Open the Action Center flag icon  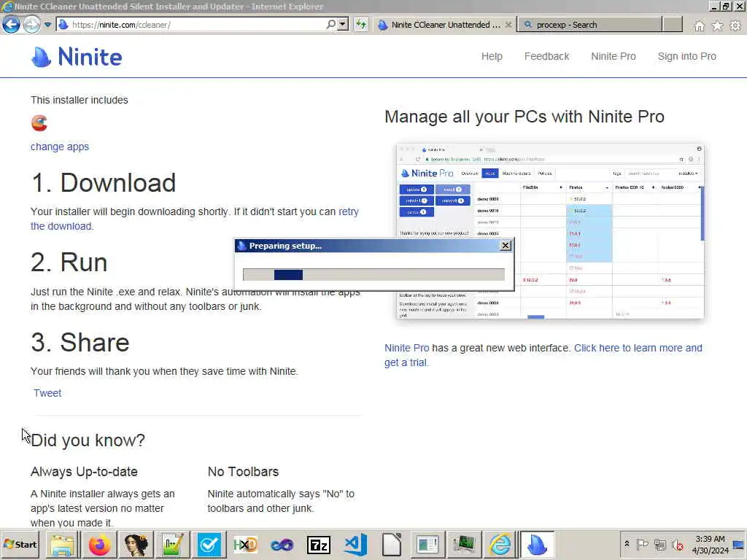(x=642, y=544)
